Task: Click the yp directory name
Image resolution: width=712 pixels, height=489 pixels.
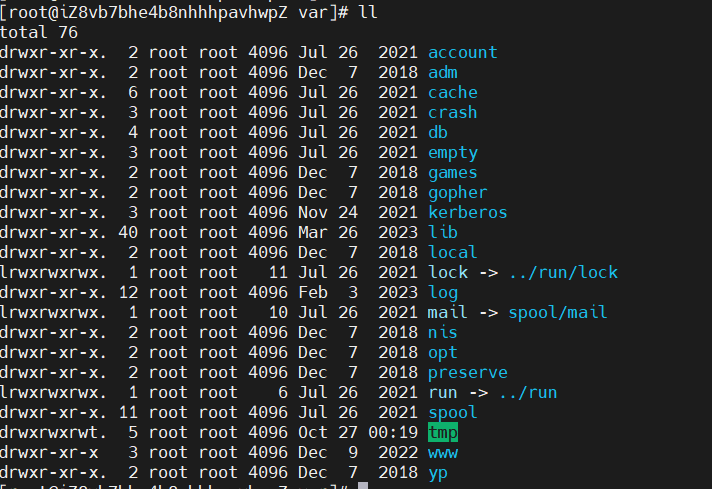Action: (437, 472)
